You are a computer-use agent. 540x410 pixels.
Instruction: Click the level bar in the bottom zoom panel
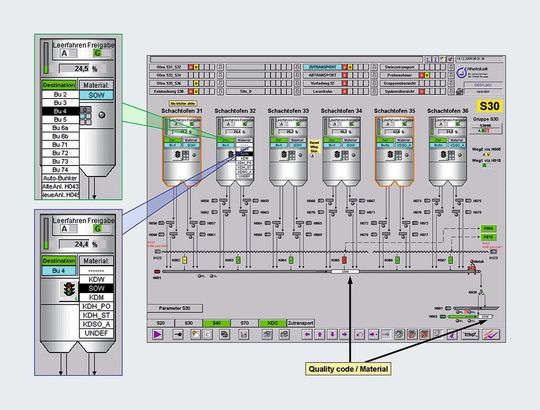46,233
